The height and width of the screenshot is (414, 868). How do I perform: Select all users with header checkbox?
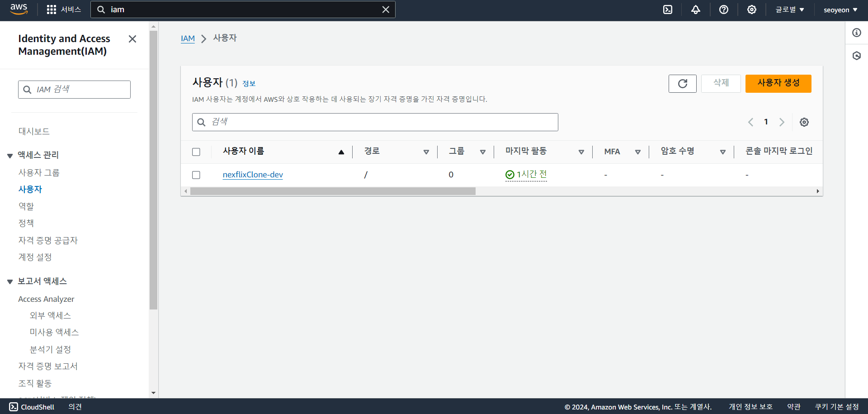click(196, 152)
